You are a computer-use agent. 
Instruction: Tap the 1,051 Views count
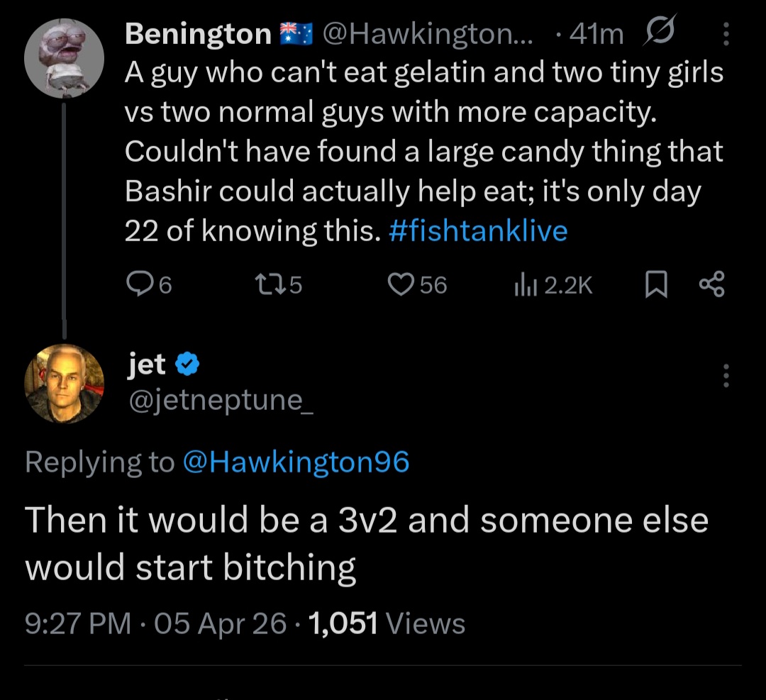[x=387, y=623]
